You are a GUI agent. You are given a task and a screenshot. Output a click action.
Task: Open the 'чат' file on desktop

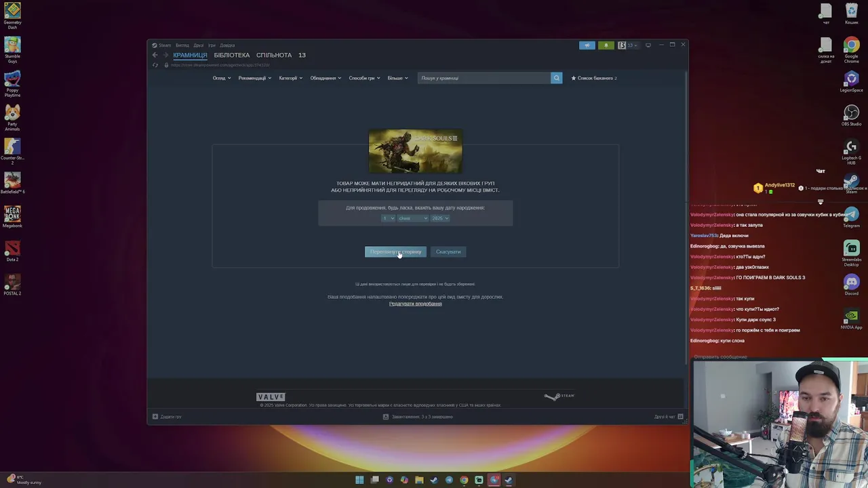(x=825, y=14)
